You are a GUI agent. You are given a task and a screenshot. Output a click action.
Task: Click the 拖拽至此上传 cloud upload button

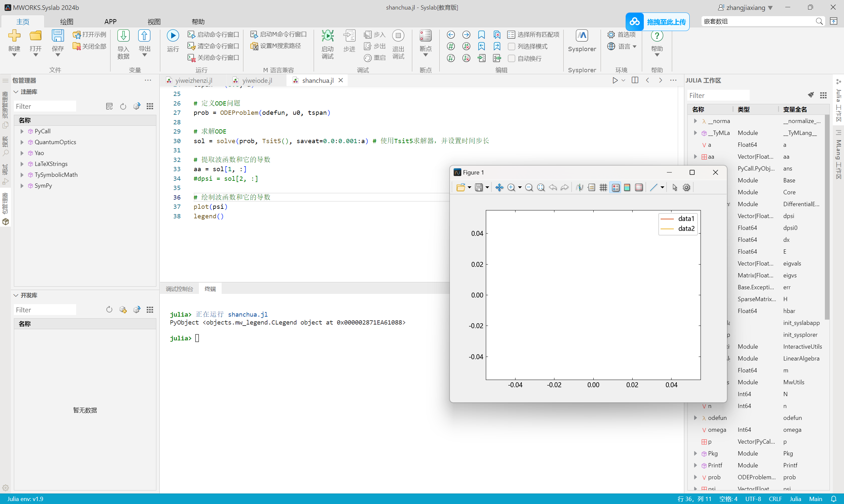pos(658,22)
